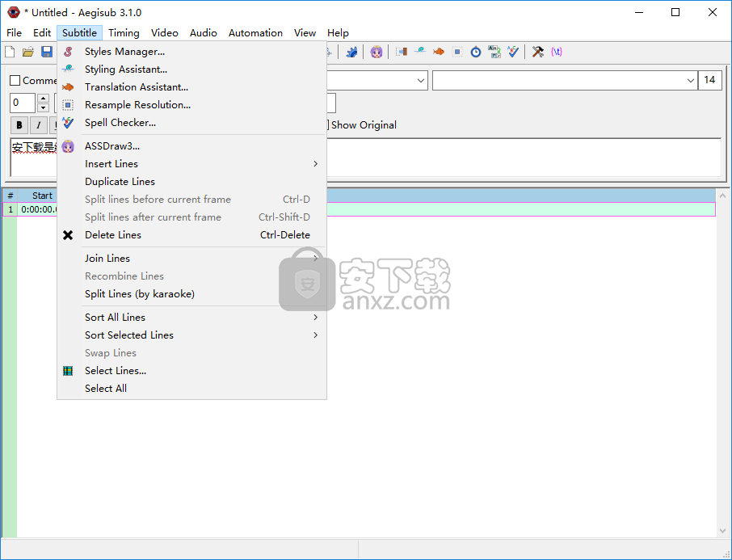732x560 pixels.
Task: Toggle the Comment checkbox
Action: coord(15,81)
